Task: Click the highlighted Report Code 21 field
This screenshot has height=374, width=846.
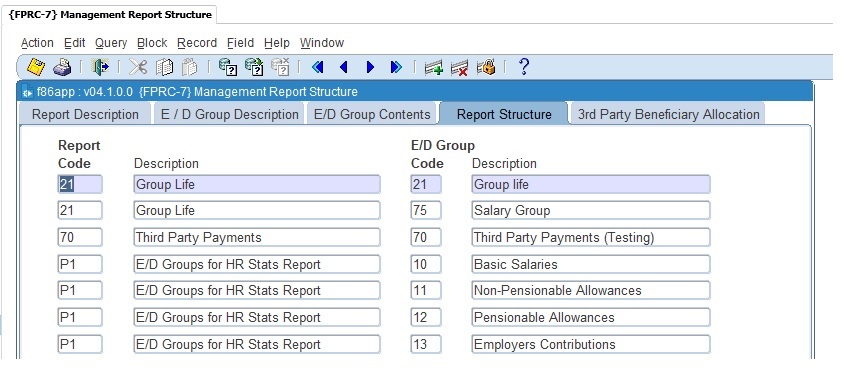Action: tap(80, 185)
